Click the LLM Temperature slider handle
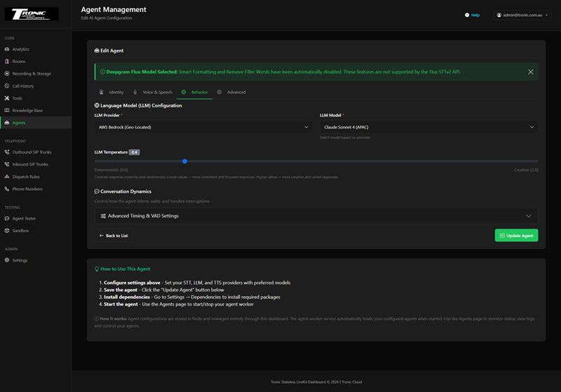The image size is (561, 392). point(184,161)
